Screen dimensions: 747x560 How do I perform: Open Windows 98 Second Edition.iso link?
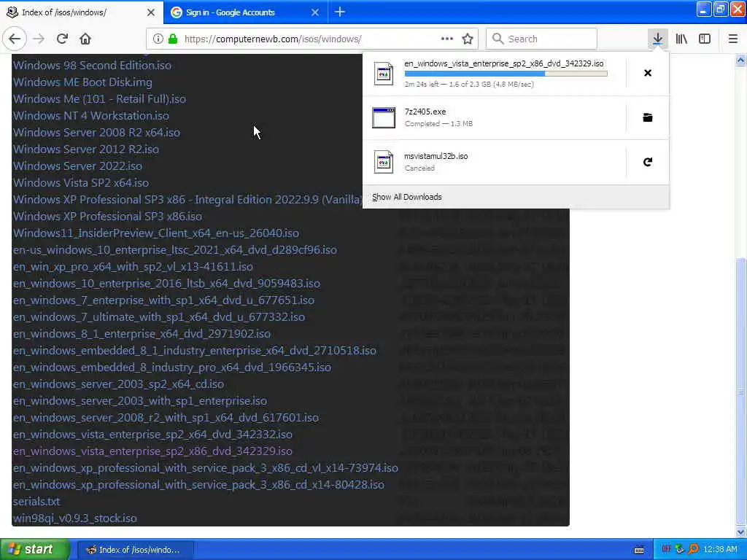pyautogui.click(x=92, y=65)
